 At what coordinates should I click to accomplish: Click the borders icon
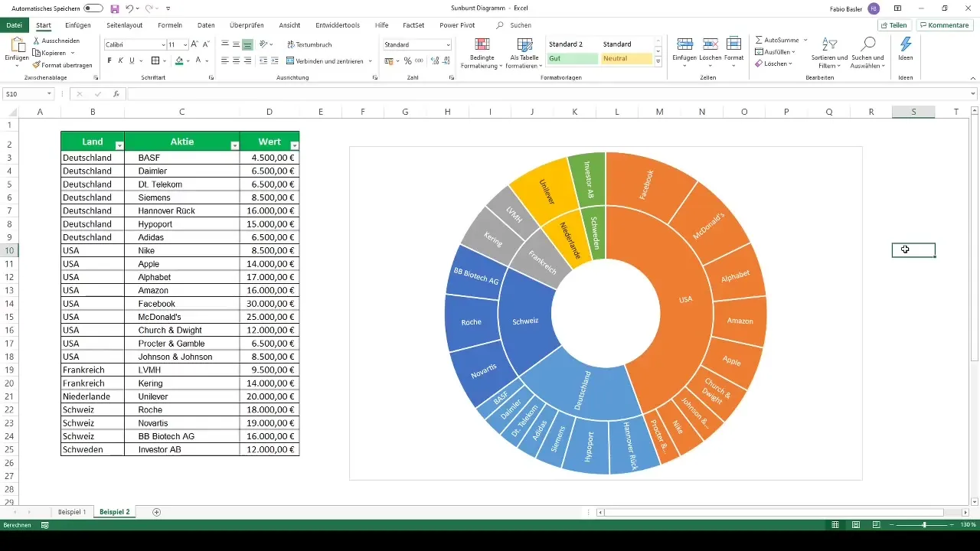(x=155, y=60)
